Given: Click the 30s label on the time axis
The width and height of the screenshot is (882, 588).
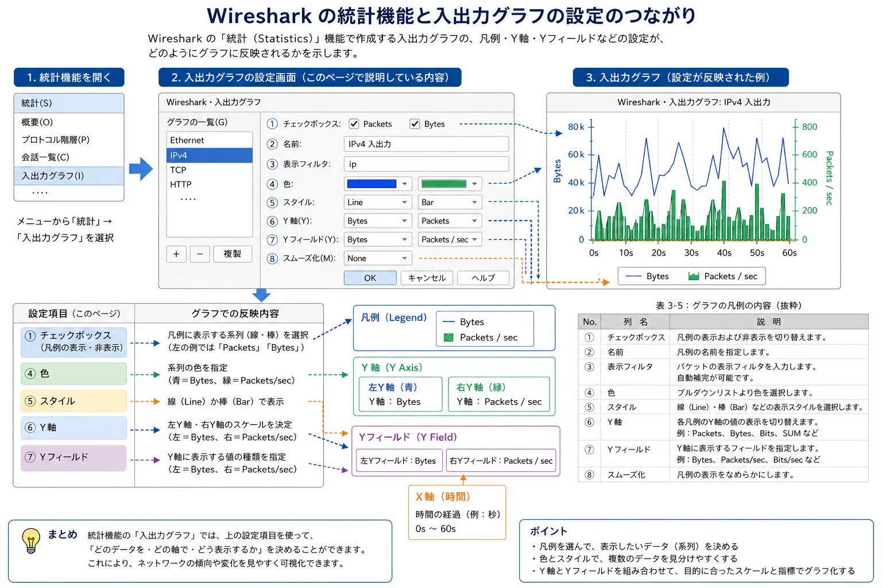Looking at the screenshot, I should pyautogui.click(x=691, y=253).
